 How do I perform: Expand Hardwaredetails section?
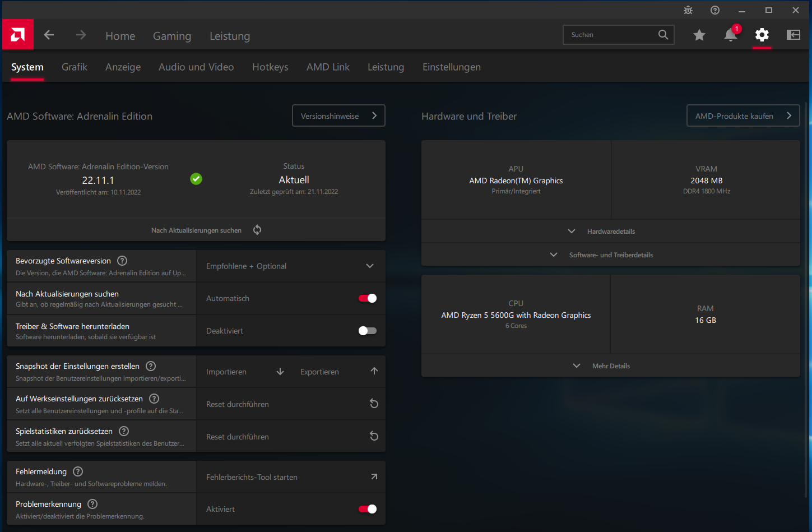pyautogui.click(x=611, y=231)
